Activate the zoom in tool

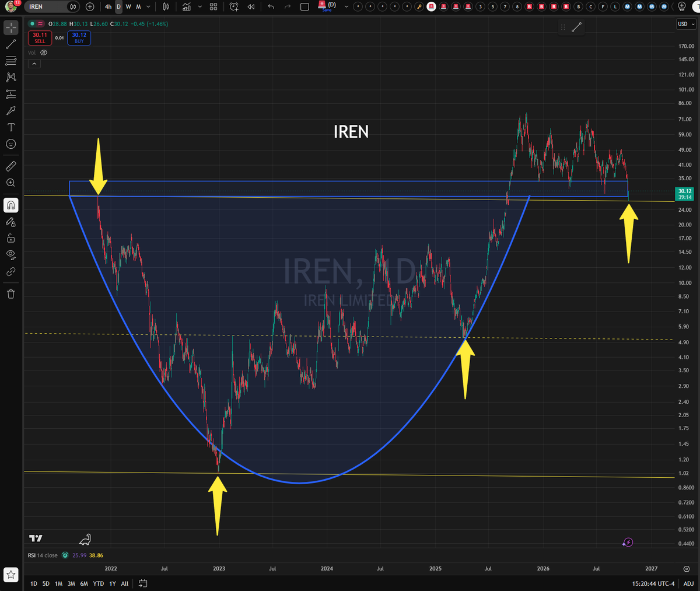tap(11, 183)
